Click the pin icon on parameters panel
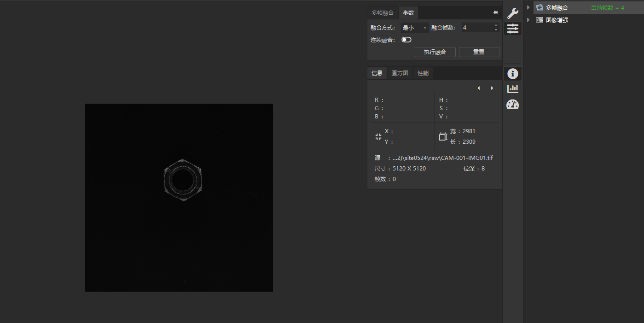Image resolution: width=644 pixels, height=323 pixels. pos(495,12)
